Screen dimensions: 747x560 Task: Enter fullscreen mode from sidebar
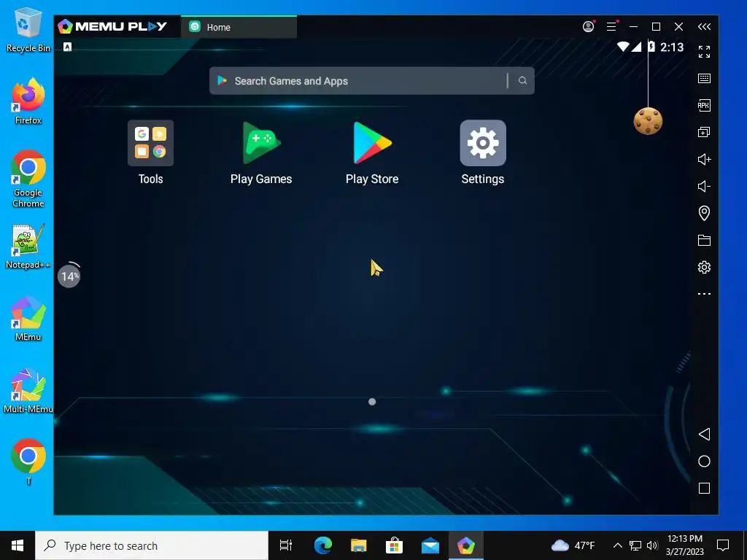click(704, 52)
